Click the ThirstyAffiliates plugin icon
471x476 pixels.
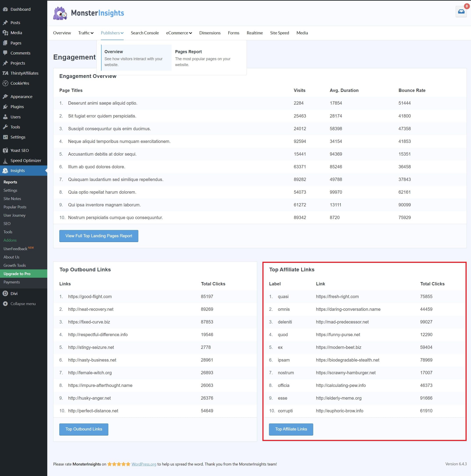click(6, 73)
